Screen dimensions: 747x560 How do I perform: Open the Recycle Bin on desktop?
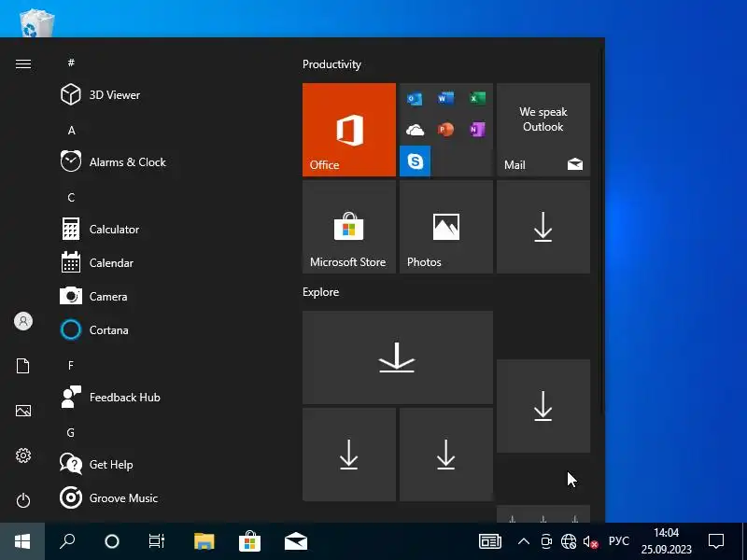(37, 22)
